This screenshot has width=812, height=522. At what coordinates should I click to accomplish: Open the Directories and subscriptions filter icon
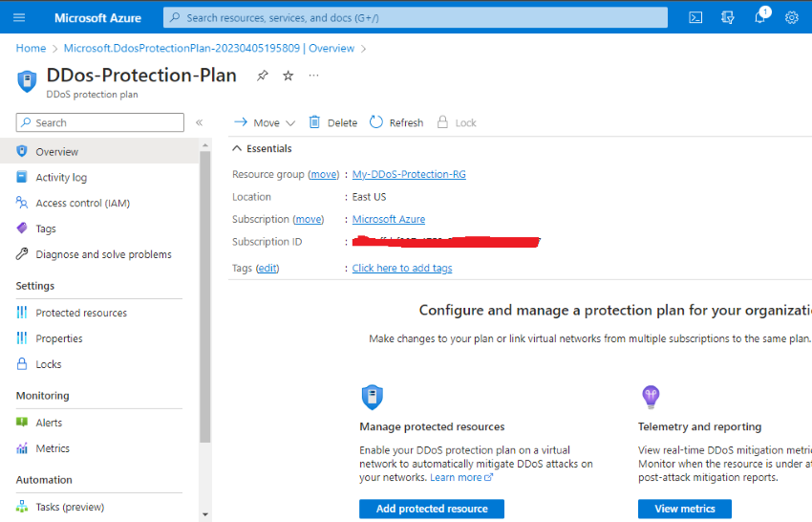728,17
